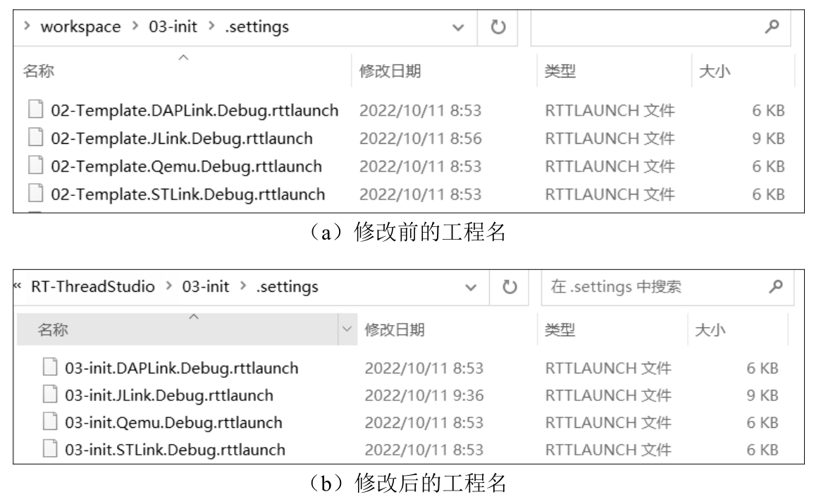Open the address history dropdown in the top window
814x504 pixels.
pos(460,28)
